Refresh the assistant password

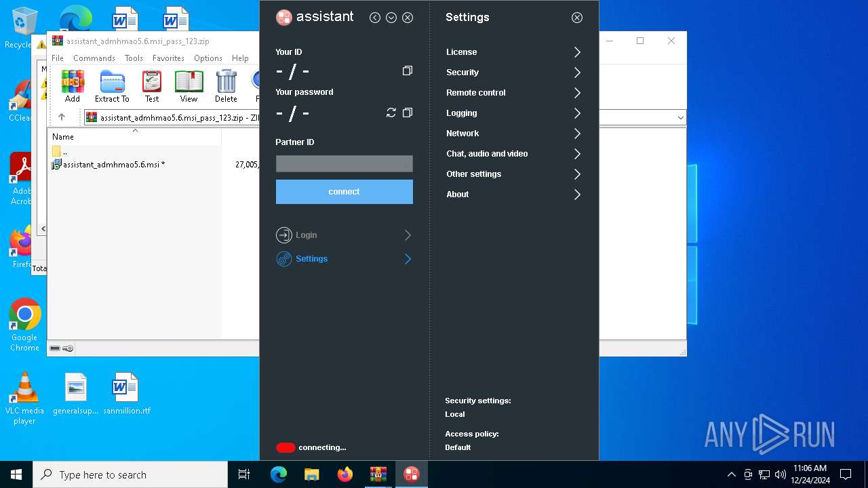pyautogui.click(x=391, y=113)
